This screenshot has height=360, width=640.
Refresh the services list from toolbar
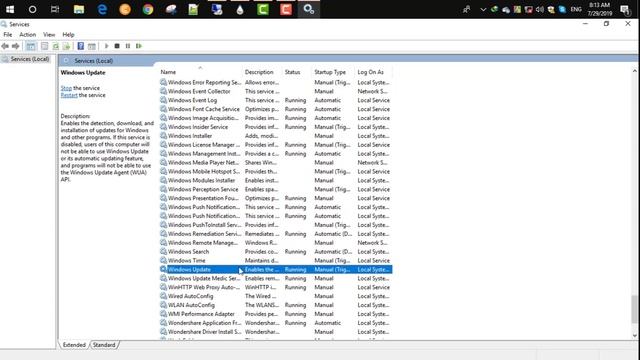(x=56, y=46)
